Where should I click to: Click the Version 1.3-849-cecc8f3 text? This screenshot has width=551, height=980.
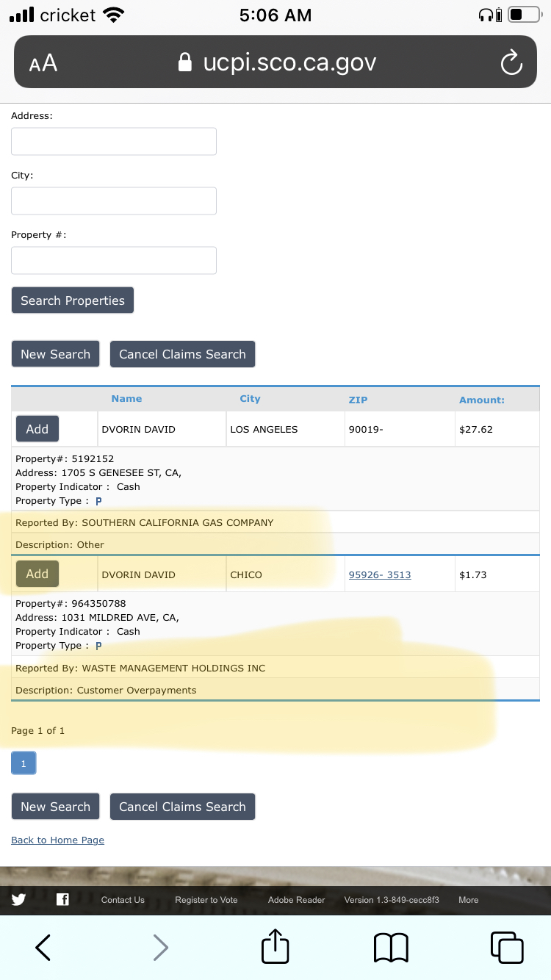point(392,900)
